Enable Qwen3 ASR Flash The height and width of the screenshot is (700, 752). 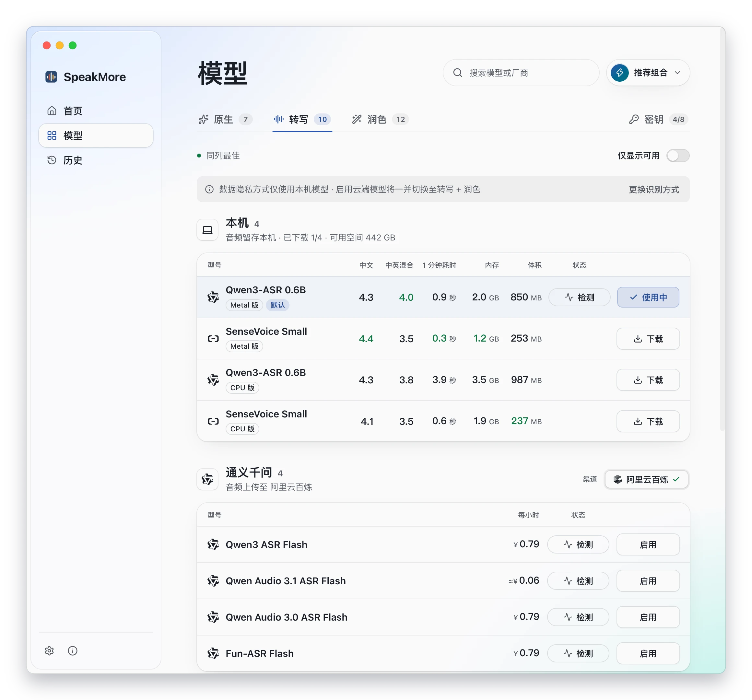coord(648,544)
